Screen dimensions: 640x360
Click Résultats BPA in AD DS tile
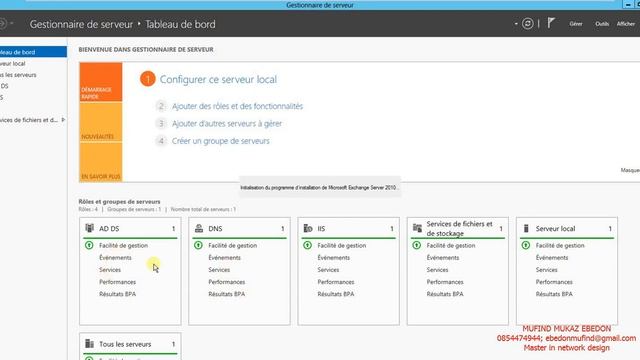117,294
